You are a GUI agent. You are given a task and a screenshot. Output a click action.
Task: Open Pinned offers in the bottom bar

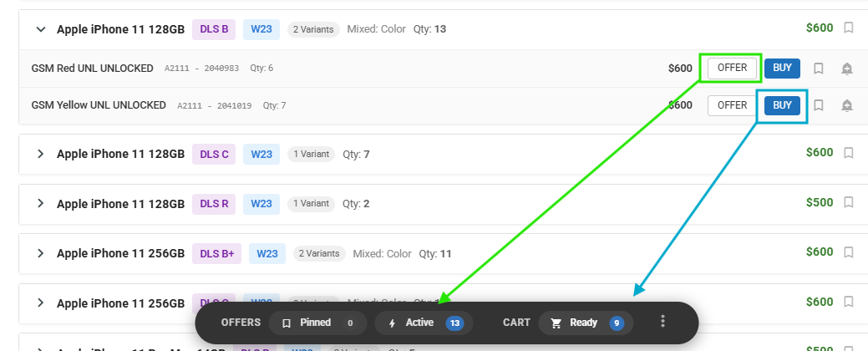point(317,323)
